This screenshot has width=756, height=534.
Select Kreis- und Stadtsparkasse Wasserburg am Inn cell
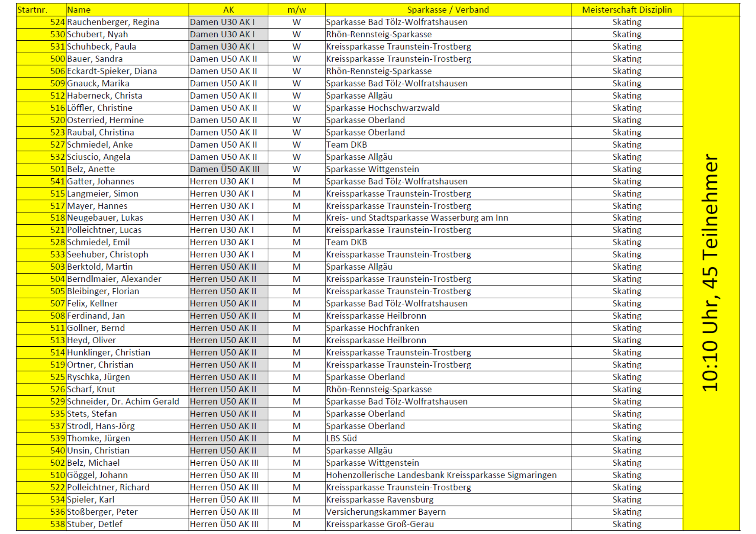point(417,218)
